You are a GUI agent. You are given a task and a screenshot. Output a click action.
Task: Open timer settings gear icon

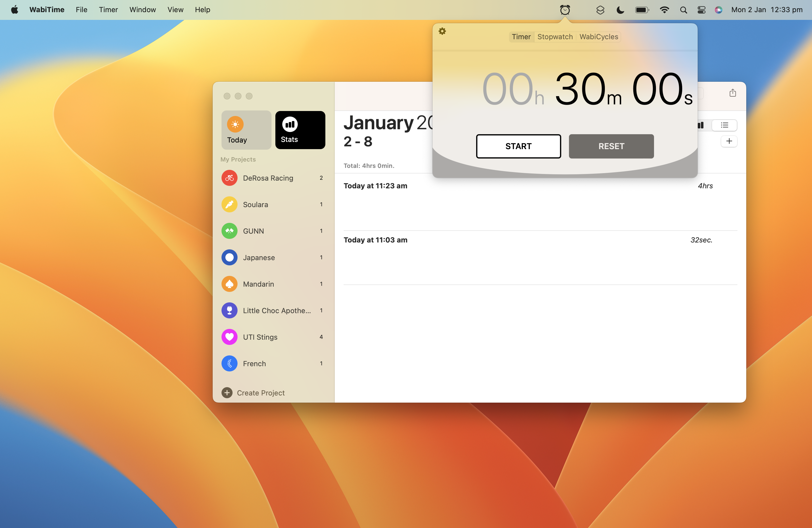click(442, 31)
